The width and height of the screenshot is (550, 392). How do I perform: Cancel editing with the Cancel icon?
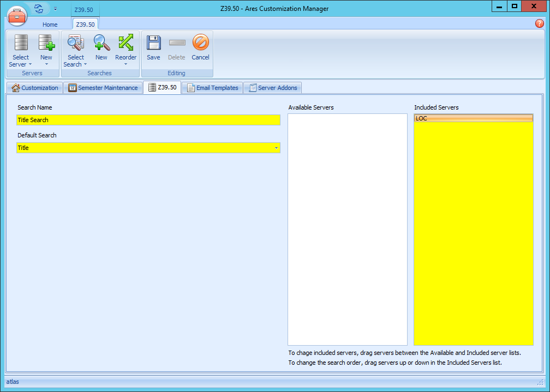(200, 44)
